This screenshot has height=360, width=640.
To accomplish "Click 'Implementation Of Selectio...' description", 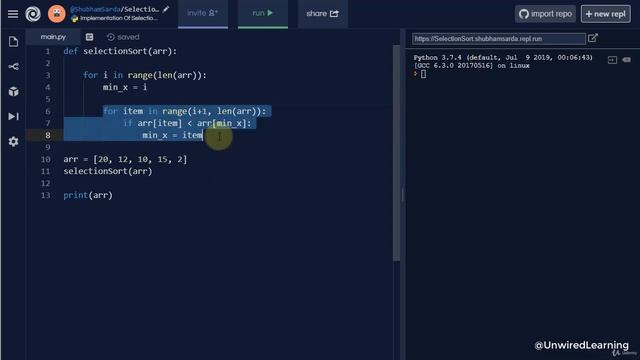I will click(118, 18).
